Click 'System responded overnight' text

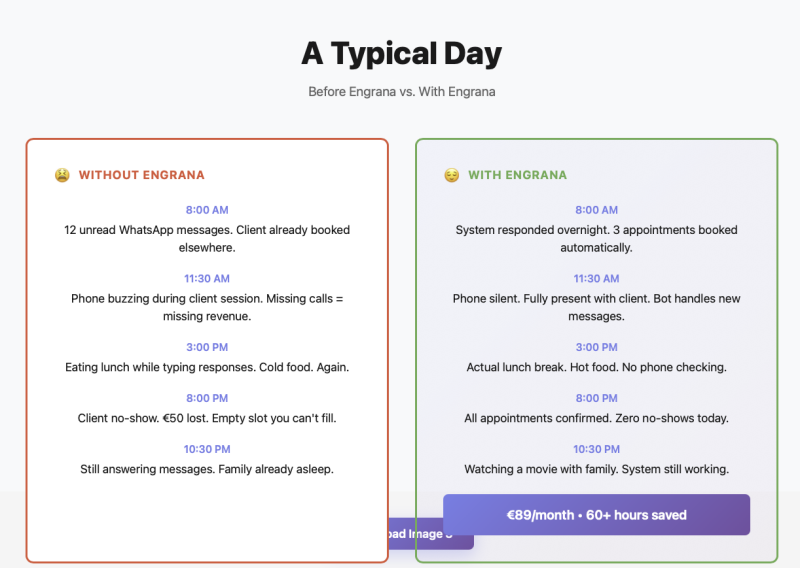tap(596, 238)
